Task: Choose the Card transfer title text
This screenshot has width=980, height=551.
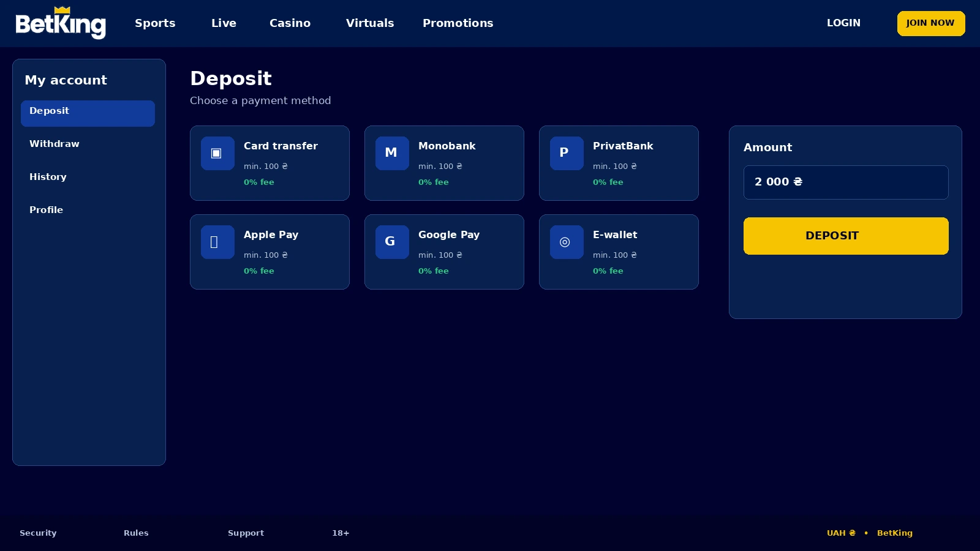Action: point(281,146)
